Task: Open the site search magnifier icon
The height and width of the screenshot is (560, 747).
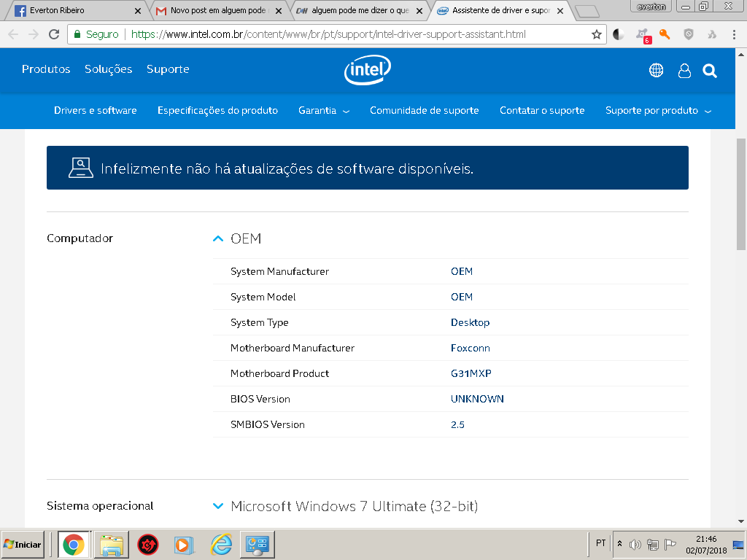Action: click(709, 71)
